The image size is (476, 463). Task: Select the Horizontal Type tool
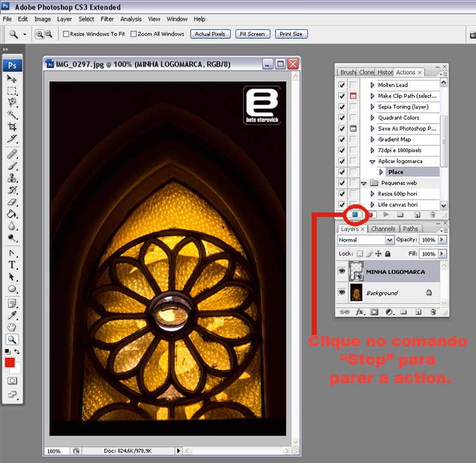(12, 264)
